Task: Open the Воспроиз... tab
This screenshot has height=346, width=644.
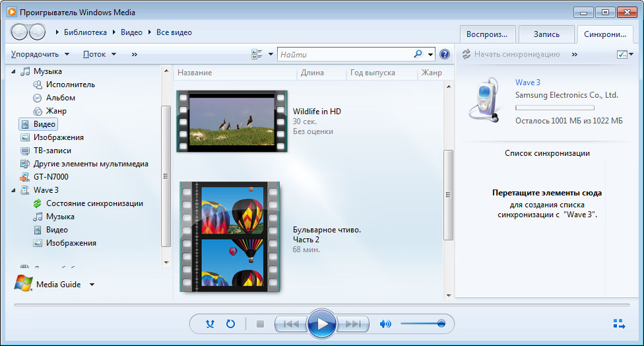Action: pyautogui.click(x=487, y=34)
